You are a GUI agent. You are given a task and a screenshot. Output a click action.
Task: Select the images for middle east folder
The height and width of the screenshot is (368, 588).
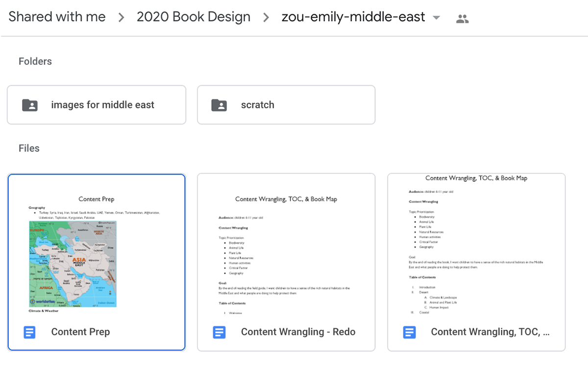point(97,105)
